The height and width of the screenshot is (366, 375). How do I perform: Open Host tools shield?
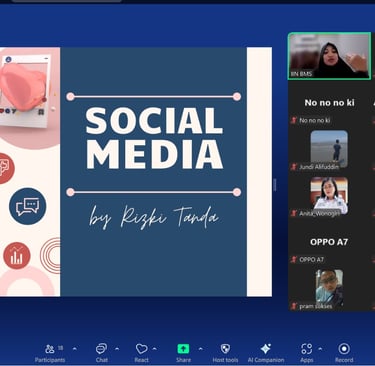pyautogui.click(x=225, y=353)
